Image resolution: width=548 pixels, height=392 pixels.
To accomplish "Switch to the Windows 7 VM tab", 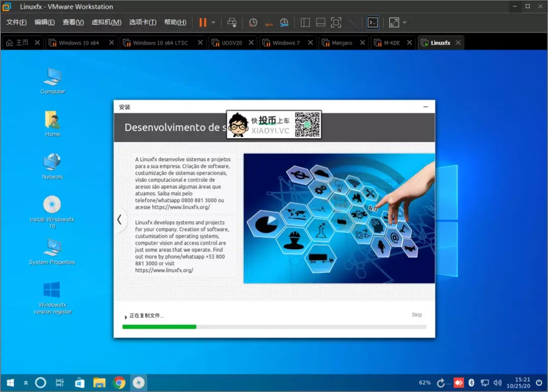I will (286, 43).
